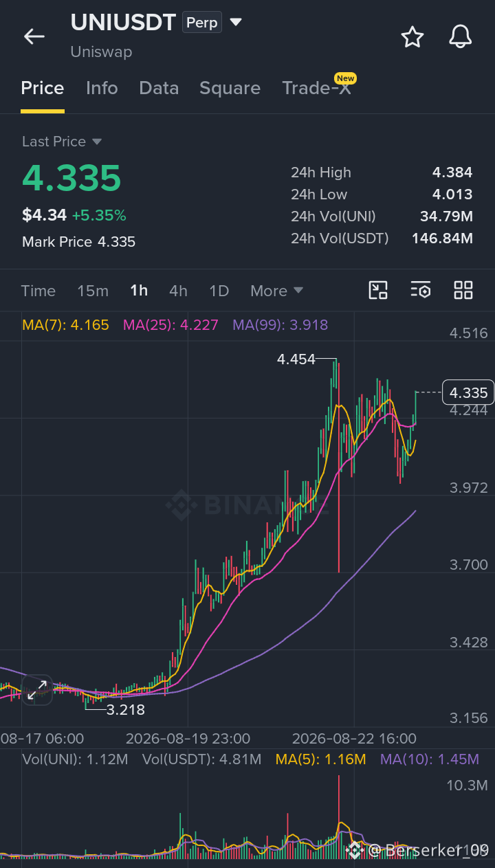
Task: Tap the Uniswap subtitle
Action: 101,52
